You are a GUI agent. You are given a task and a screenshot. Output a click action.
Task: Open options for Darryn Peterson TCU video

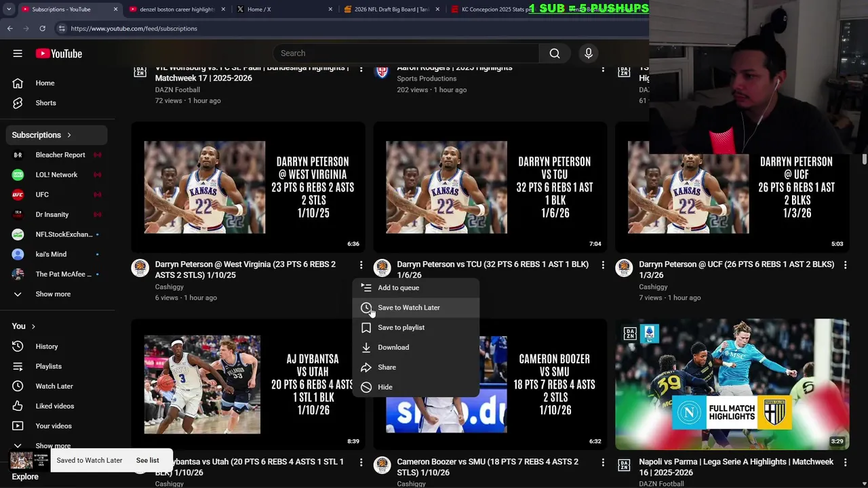pos(603,265)
